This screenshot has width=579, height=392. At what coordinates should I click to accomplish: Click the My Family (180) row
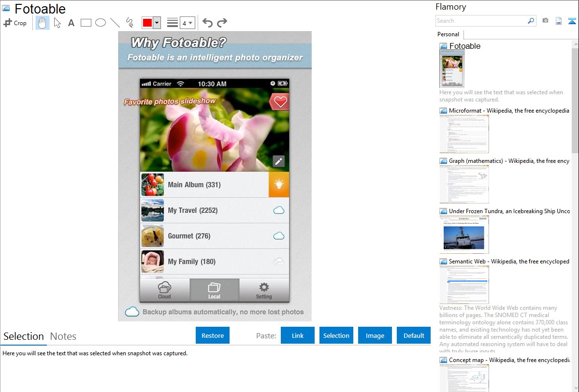tap(215, 261)
